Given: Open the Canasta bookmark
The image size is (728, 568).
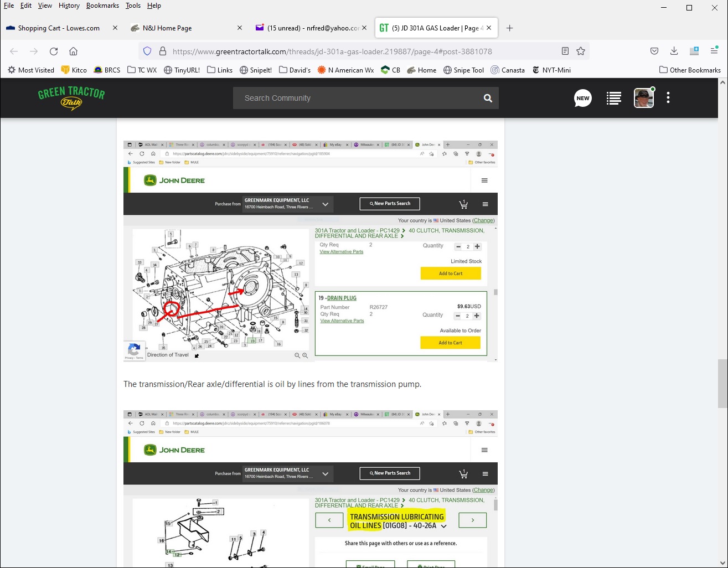Looking at the screenshot, I should (x=508, y=70).
